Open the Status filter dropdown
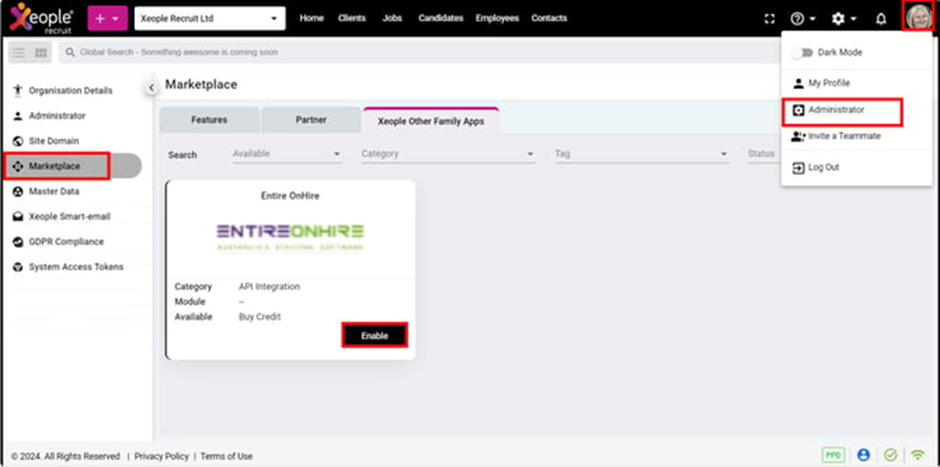This screenshot has width=940, height=467. click(763, 154)
